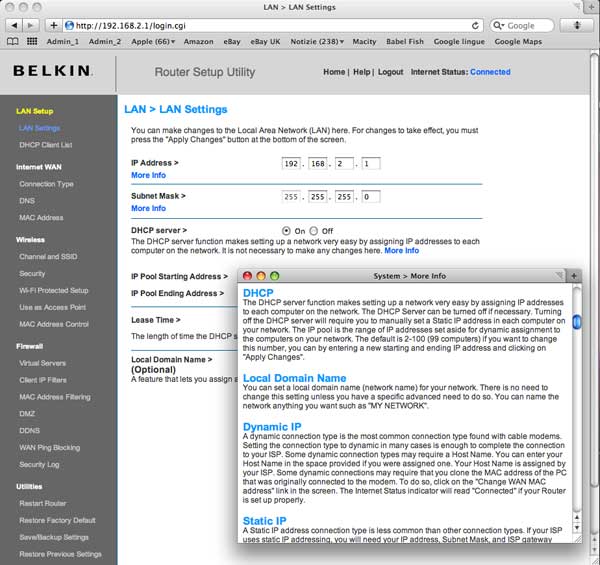Screen dimensions: 600x565
Task: Click the Subnet Mask last octet field 0
Action: tap(371, 197)
